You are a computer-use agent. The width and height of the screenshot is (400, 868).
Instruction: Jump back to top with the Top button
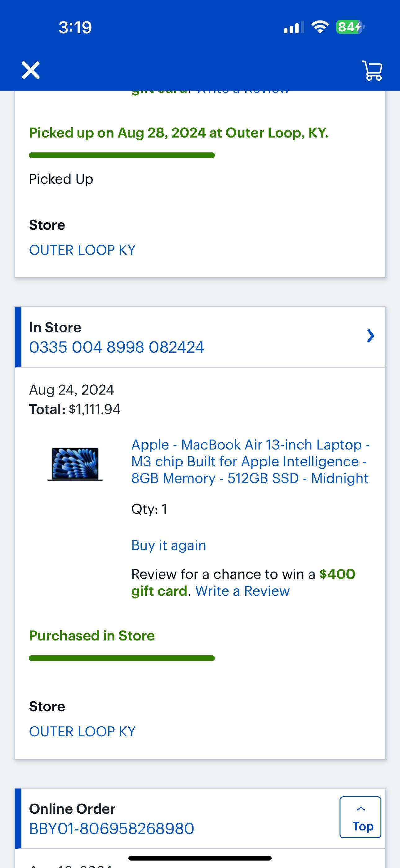click(x=360, y=816)
